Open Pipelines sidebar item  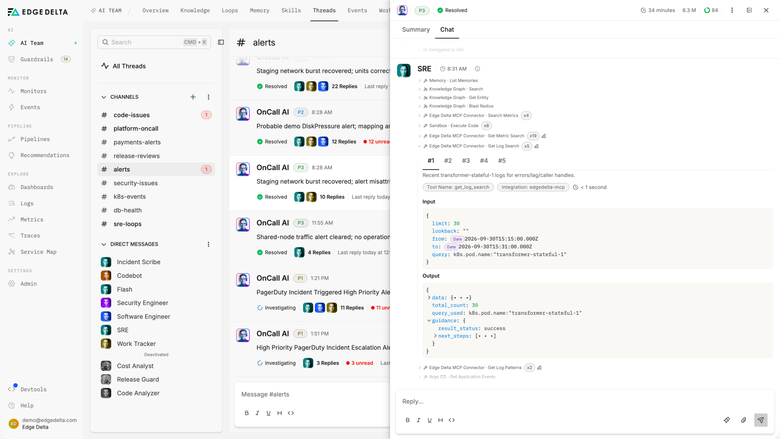pyautogui.click(x=35, y=139)
